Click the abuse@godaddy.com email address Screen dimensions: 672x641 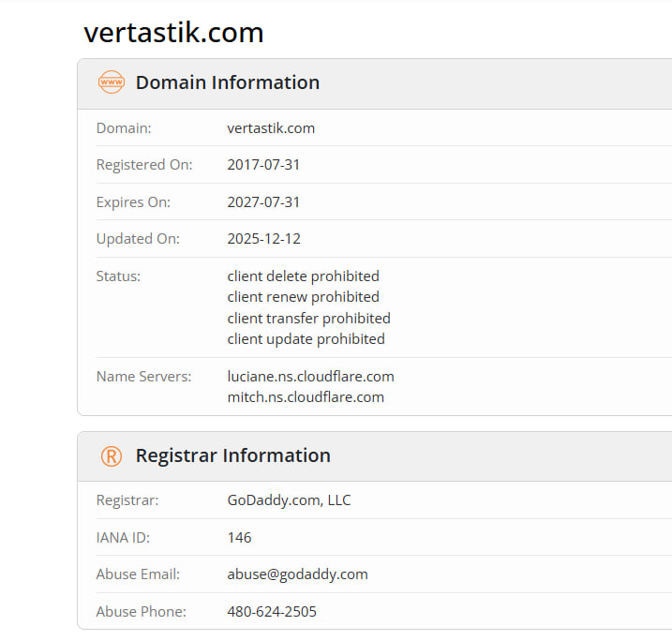tap(297, 574)
